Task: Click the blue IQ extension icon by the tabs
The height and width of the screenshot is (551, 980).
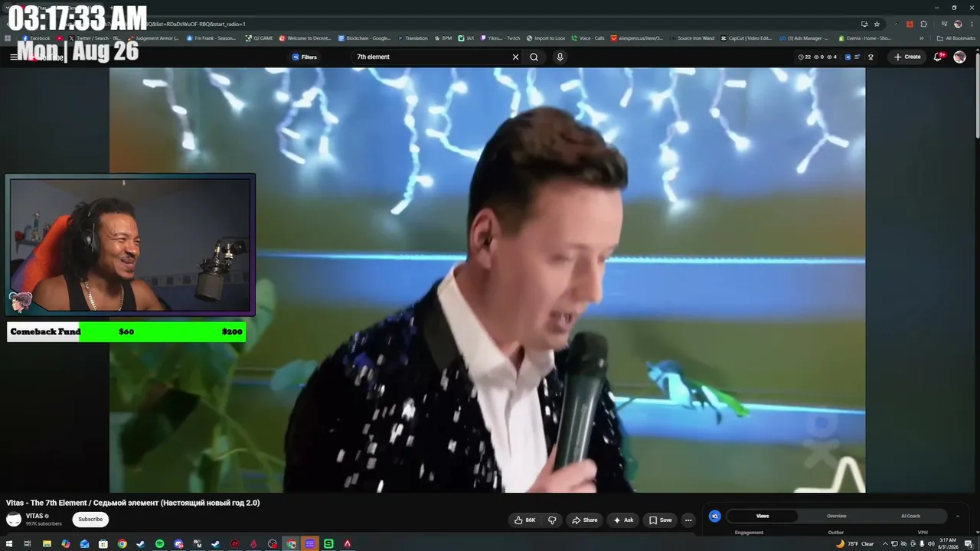Action: click(715, 517)
